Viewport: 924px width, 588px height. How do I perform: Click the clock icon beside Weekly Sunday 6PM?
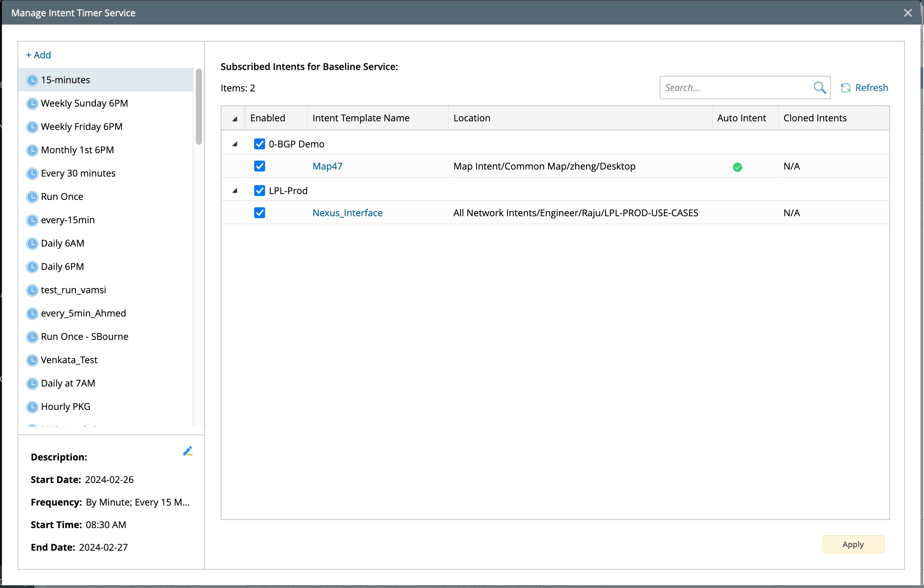coord(32,103)
